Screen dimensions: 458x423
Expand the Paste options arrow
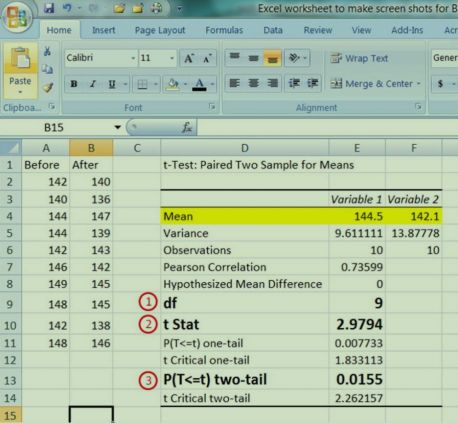coord(20,92)
